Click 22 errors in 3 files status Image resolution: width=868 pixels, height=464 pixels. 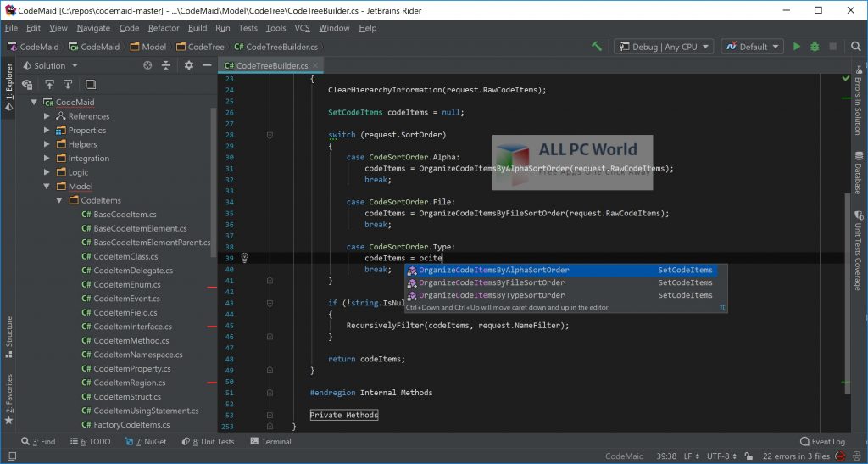coord(796,456)
